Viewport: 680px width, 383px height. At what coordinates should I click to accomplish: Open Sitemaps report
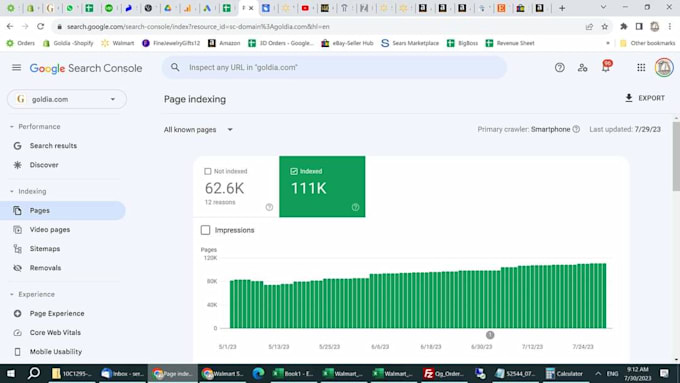(45, 249)
